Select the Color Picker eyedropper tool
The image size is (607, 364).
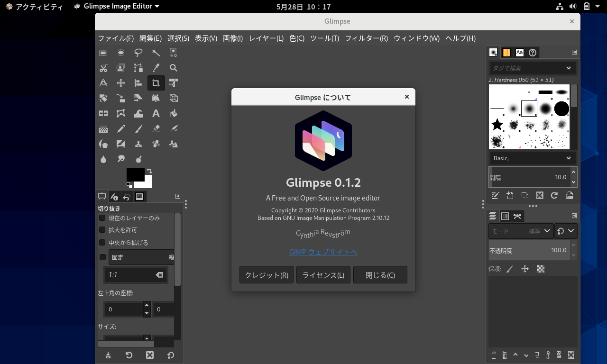pyautogui.click(x=156, y=68)
